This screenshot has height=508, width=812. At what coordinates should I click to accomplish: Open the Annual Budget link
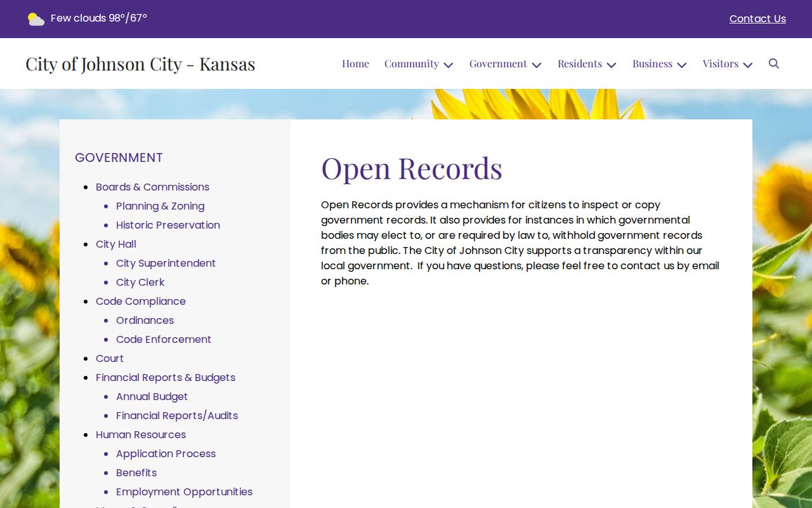(x=152, y=396)
